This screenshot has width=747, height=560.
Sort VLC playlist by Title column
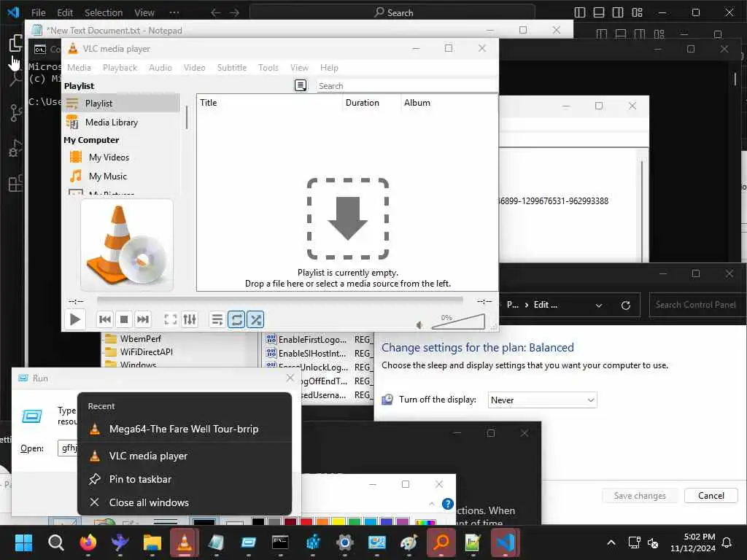[x=270, y=103]
